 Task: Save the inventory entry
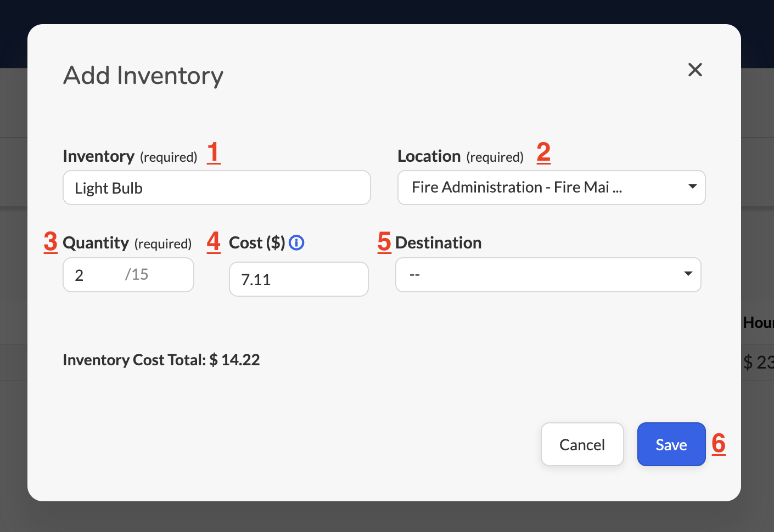click(671, 444)
